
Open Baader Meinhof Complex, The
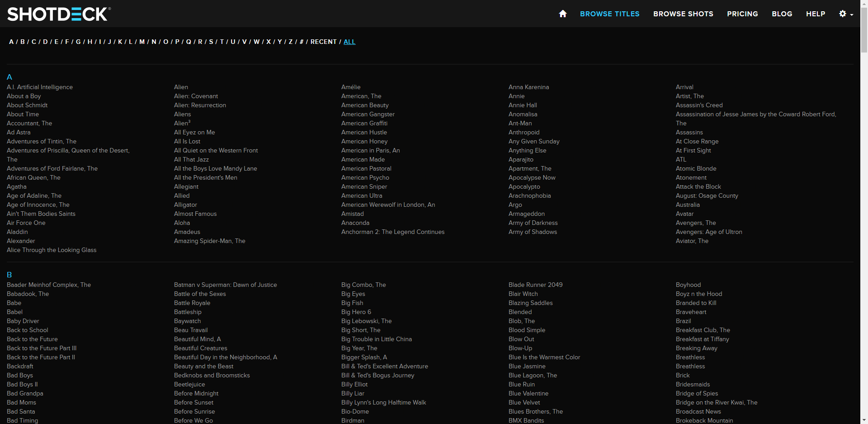(x=49, y=285)
